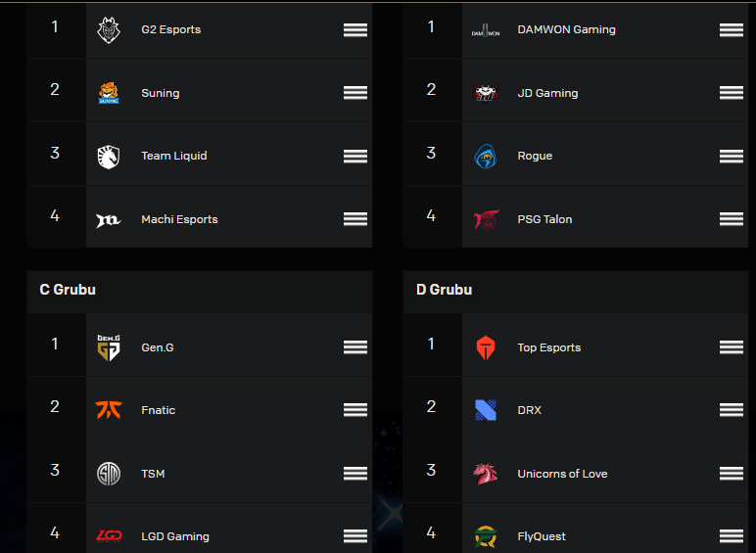Image resolution: width=756 pixels, height=553 pixels.
Task: Select the Gen.G logo
Action: (x=109, y=347)
